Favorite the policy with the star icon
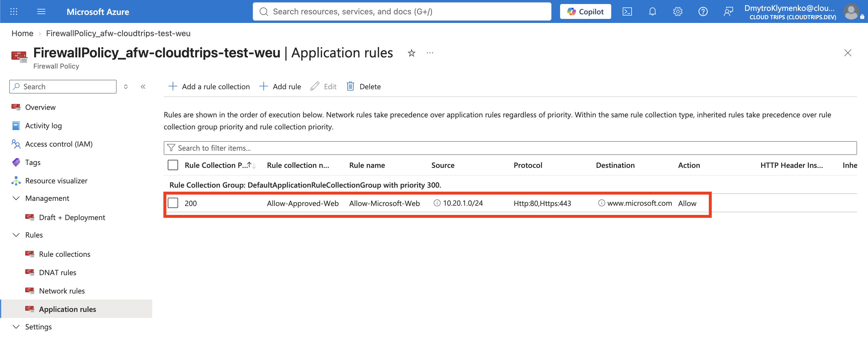 (411, 53)
